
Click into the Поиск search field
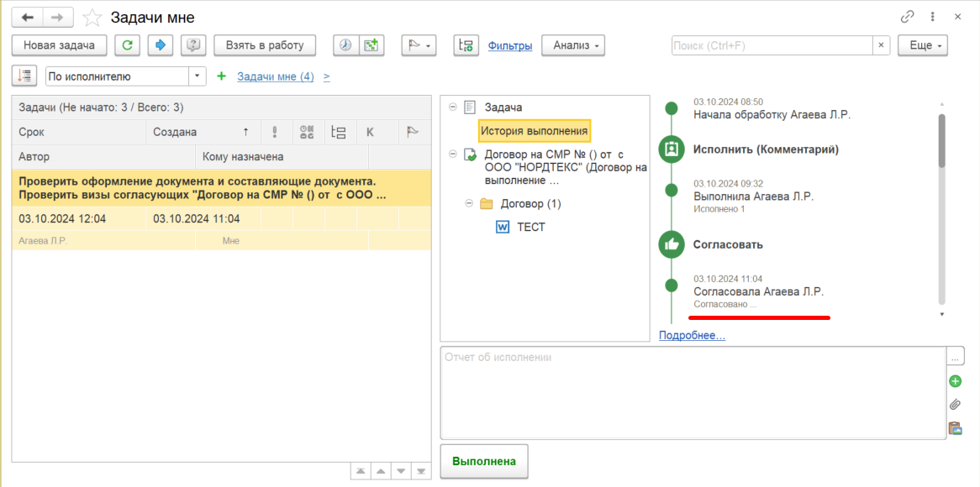772,45
